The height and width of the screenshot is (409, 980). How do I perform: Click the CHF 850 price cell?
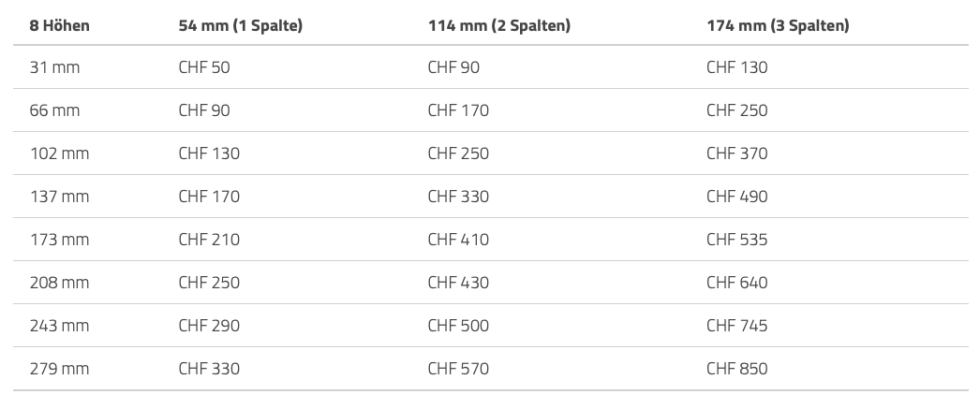pyautogui.click(x=736, y=369)
